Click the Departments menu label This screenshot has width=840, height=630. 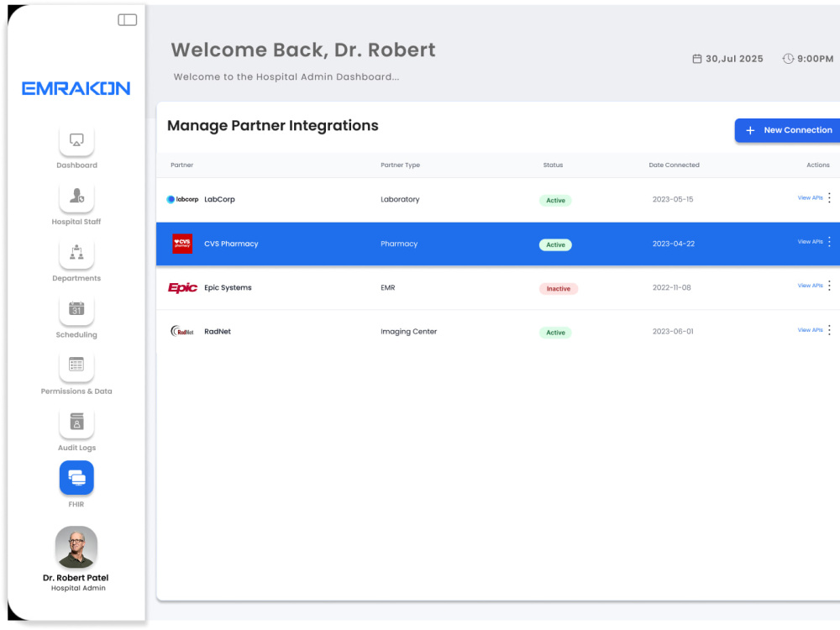76,278
